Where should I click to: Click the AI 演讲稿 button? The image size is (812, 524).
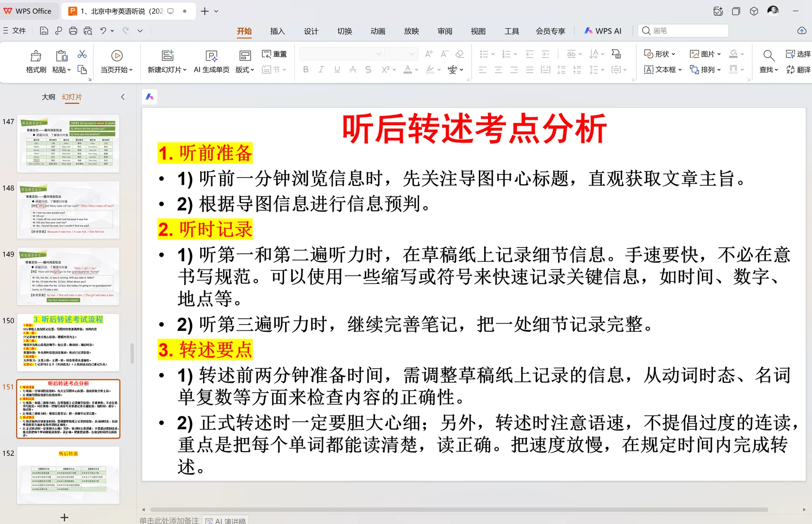tap(226, 520)
